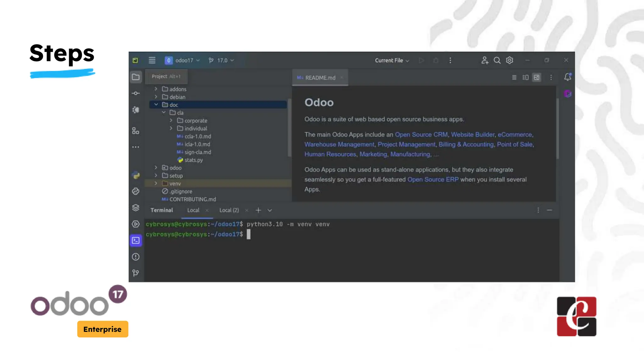Click the Terminal tool window icon

[x=136, y=240]
